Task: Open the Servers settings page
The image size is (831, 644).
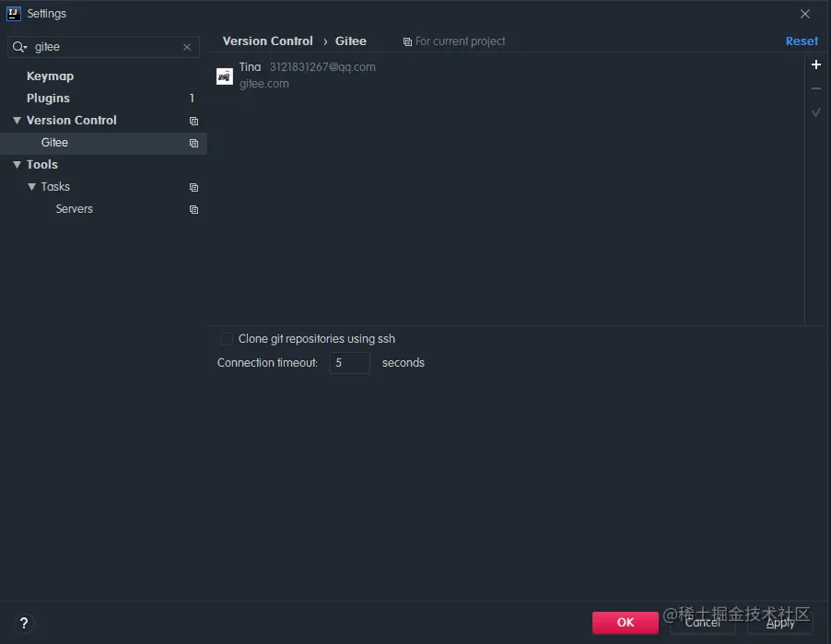Action: [x=75, y=209]
